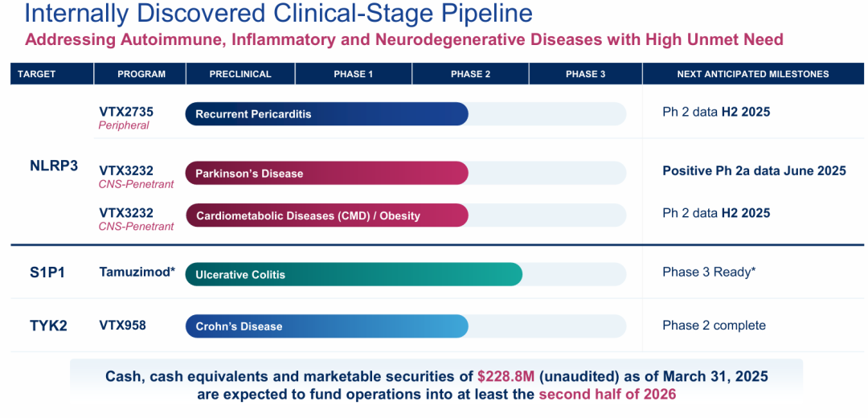
Task: Select the PHASE 3 column header
Action: click(x=586, y=74)
